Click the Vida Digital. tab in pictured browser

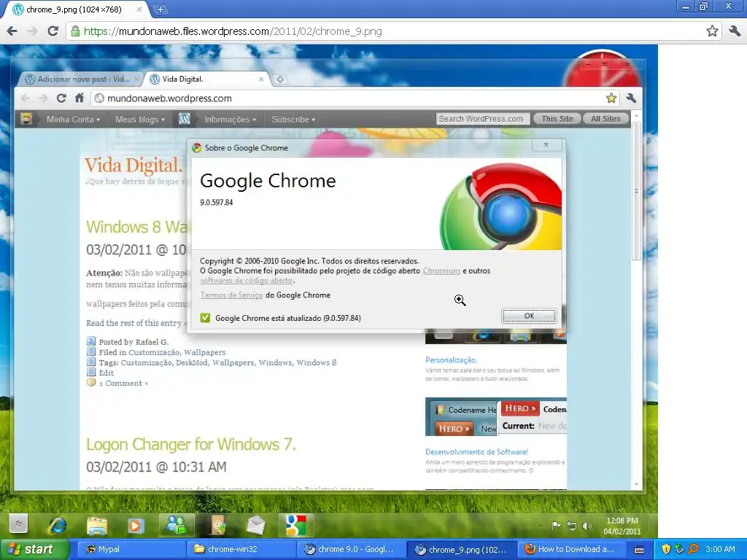[207, 79]
